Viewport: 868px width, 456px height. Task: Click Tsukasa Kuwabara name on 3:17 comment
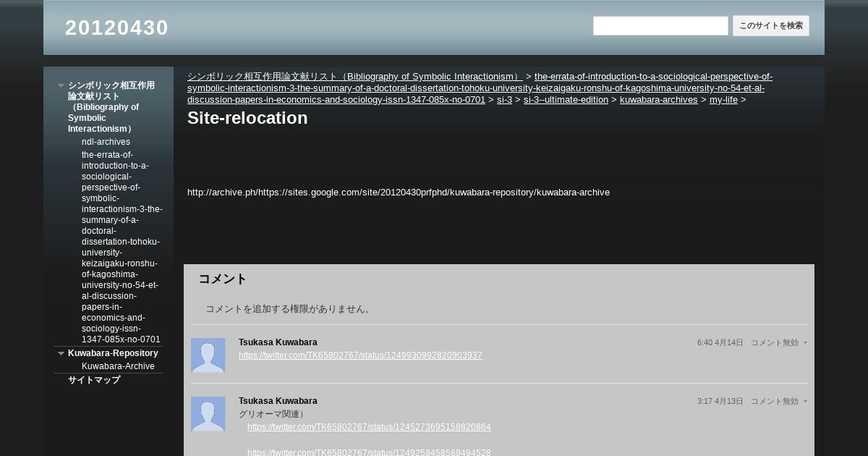pyautogui.click(x=278, y=401)
